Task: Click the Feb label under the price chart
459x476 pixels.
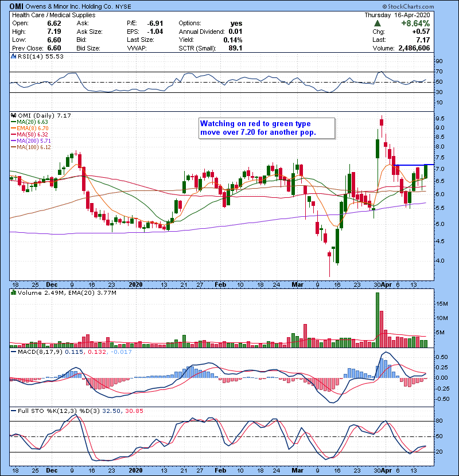Action: 220,285
